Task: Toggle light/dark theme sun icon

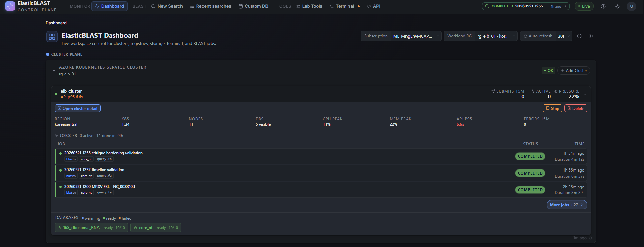Action: pyautogui.click(x=617, y=6)
